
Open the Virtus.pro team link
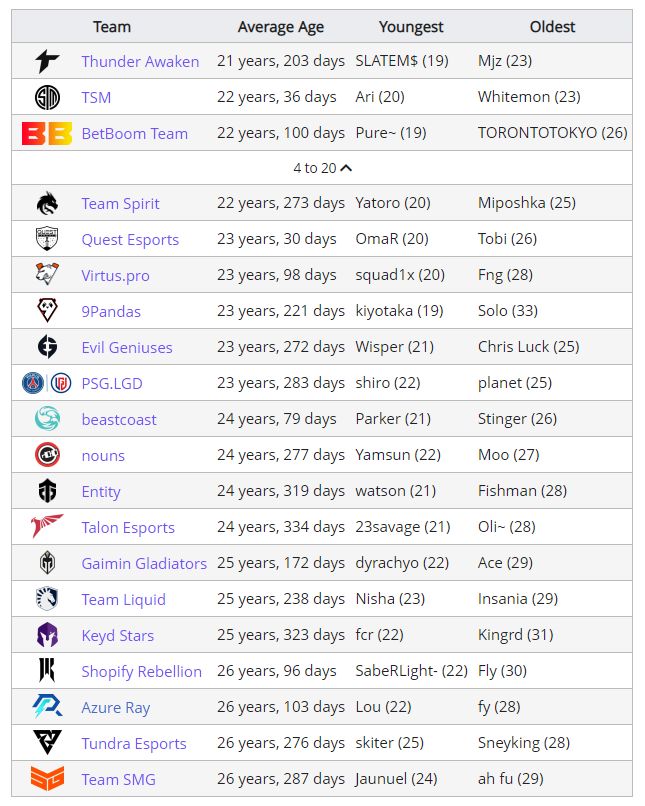[x=115, y=276]
